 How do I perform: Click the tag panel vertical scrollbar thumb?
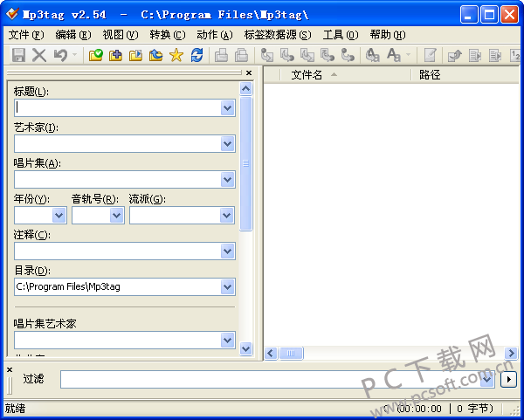click(246, 164)
